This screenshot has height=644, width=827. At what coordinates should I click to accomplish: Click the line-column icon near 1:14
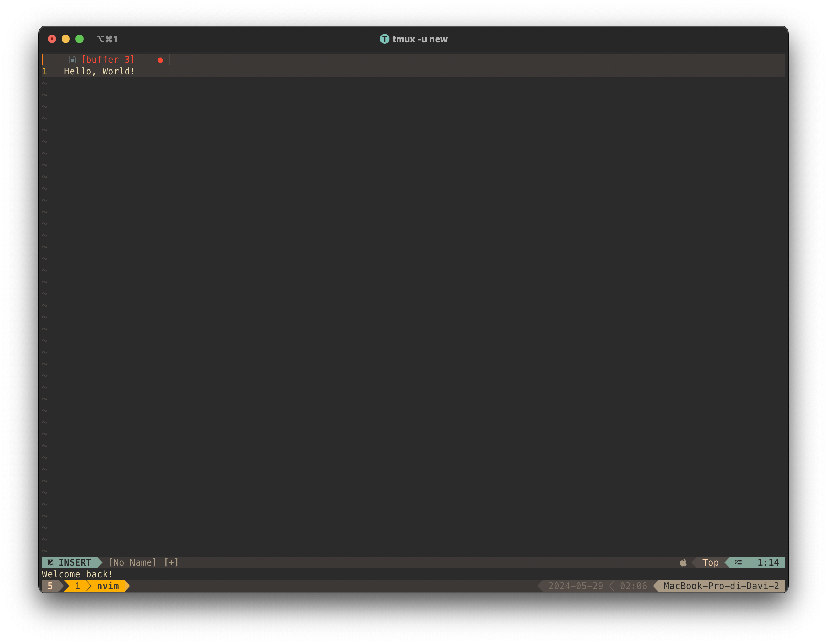pyautogui.click(x=738, y=562)
